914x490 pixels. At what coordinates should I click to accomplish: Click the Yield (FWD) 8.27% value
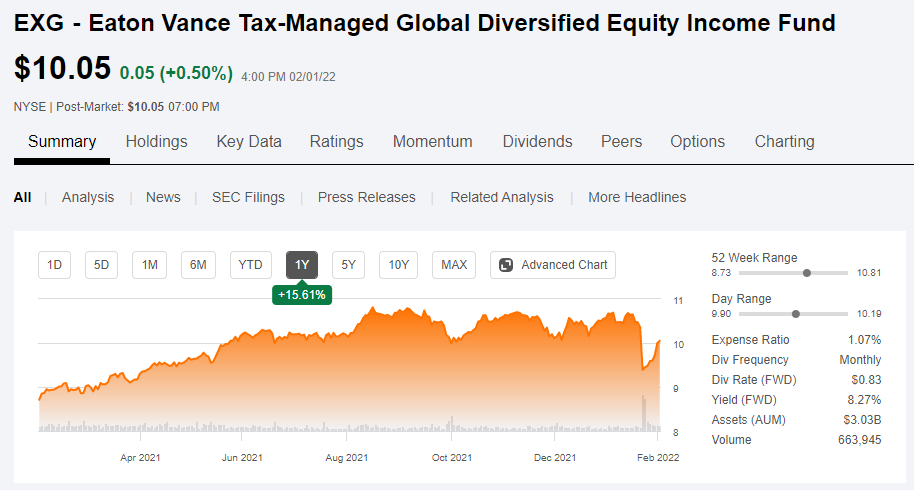tap(864, 400)
